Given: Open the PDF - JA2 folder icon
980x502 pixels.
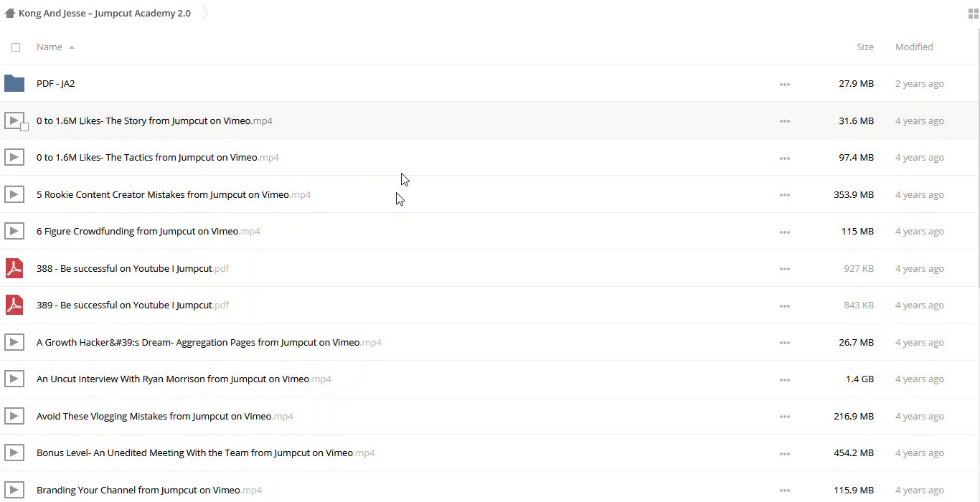Looking at the screenshot, I should [14, 84].
